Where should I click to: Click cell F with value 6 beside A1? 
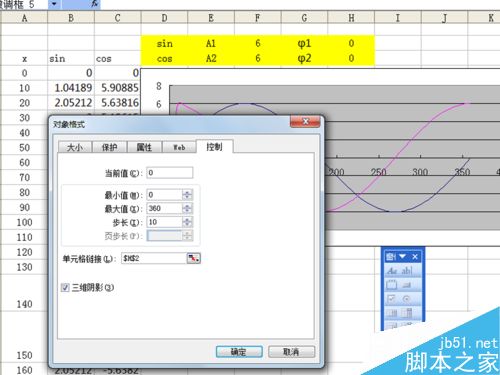point(258,43)
